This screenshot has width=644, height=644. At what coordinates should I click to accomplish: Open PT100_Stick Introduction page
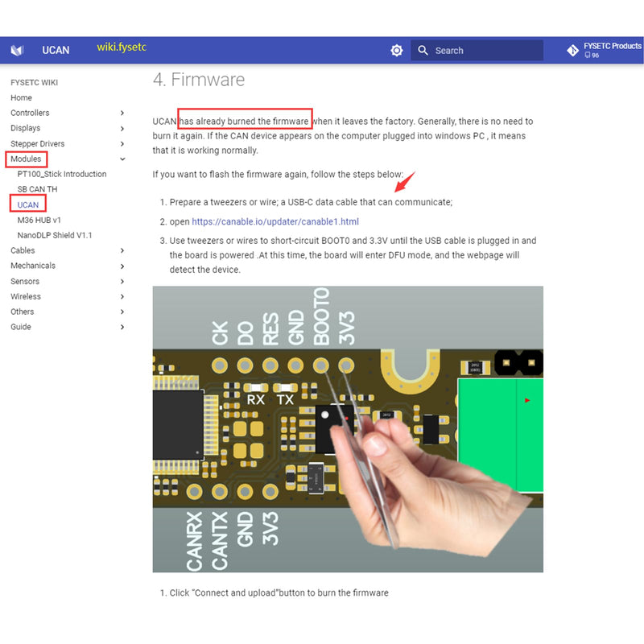(x=62, y=174)
